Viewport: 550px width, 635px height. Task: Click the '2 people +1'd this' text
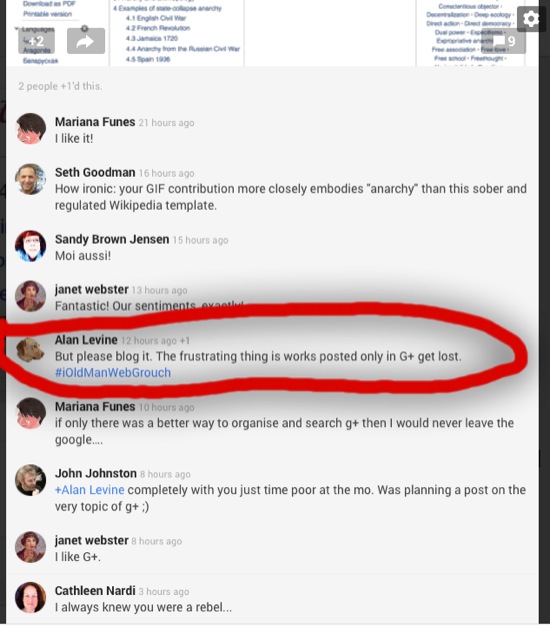coord(60,86)
